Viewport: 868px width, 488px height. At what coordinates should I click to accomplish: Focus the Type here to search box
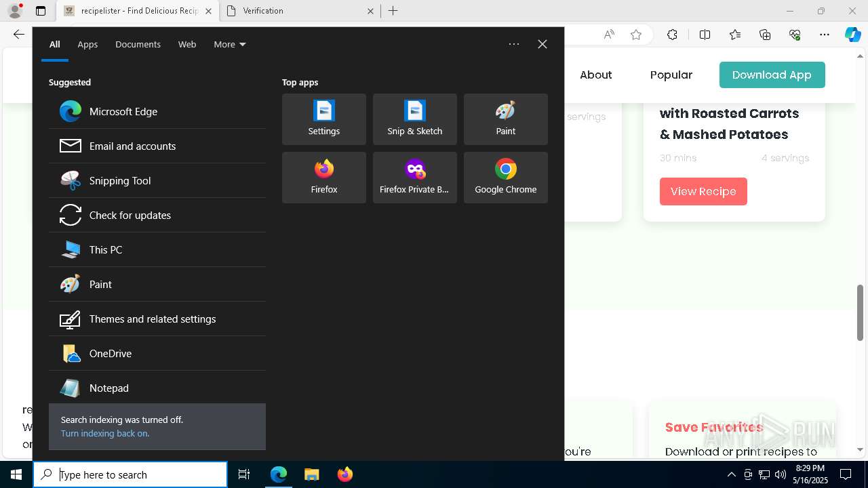[130, 474]
